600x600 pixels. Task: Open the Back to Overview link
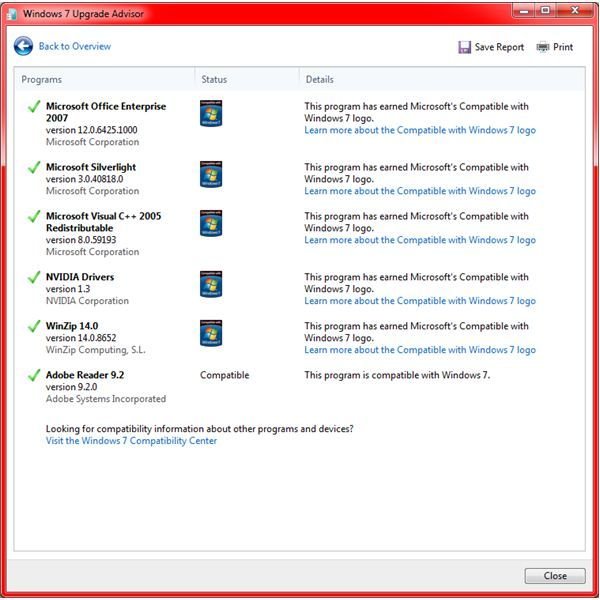point(75,46)
